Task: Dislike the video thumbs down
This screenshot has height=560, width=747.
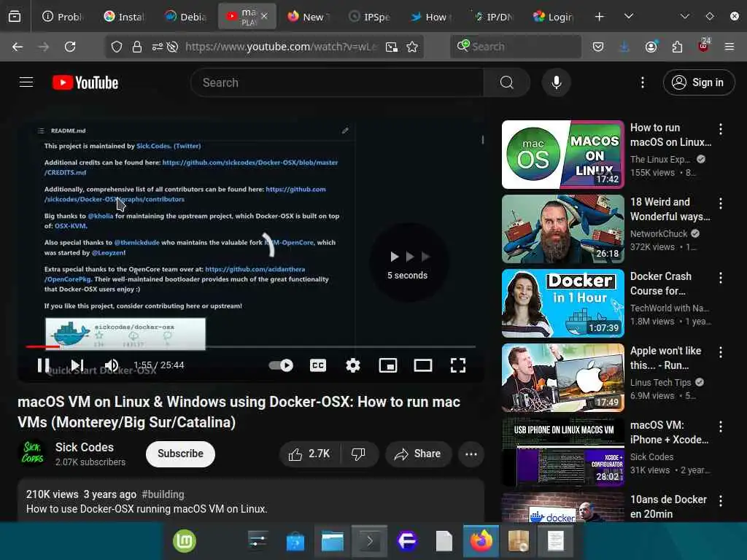Action: [x=359, y=454]
